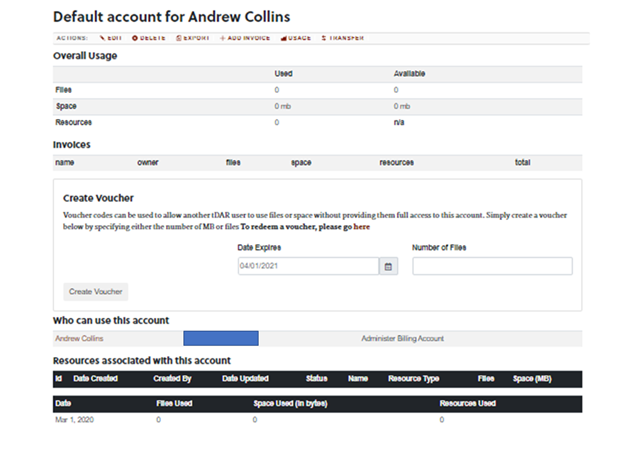Click the Create Voucher button
The height and width of the screenshot is (455, 624).
(x=96, y=291)
